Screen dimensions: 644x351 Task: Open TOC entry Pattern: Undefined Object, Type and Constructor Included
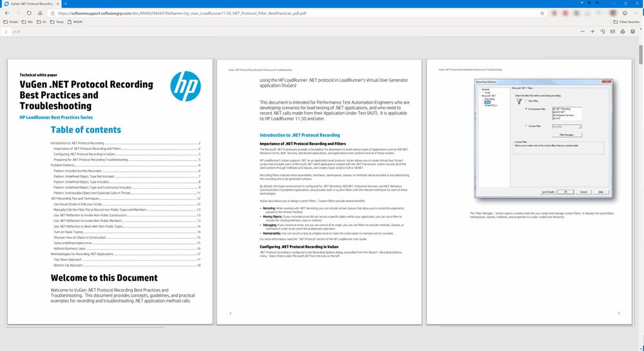coord(127,187)
